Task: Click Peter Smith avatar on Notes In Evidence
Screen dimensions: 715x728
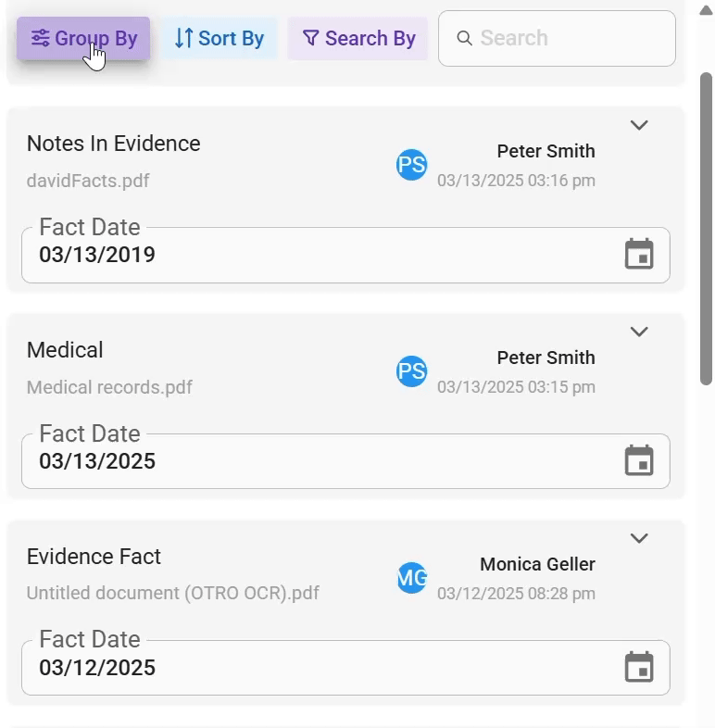Action: point(411,165)
